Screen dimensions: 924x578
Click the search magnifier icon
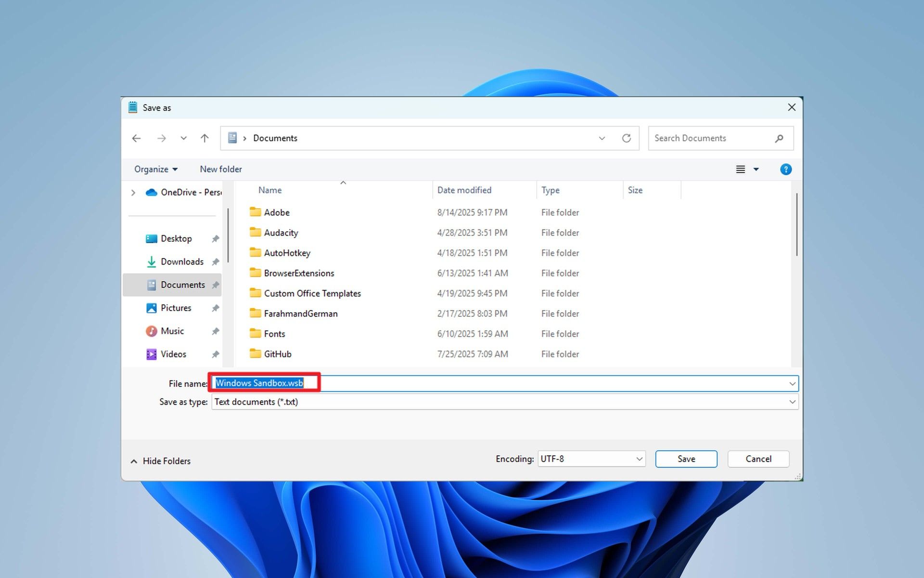tap(779, 139)
